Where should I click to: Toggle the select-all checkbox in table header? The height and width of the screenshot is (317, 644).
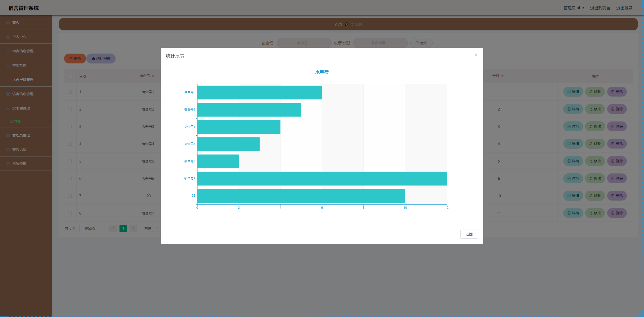click(x=70, y=76)
